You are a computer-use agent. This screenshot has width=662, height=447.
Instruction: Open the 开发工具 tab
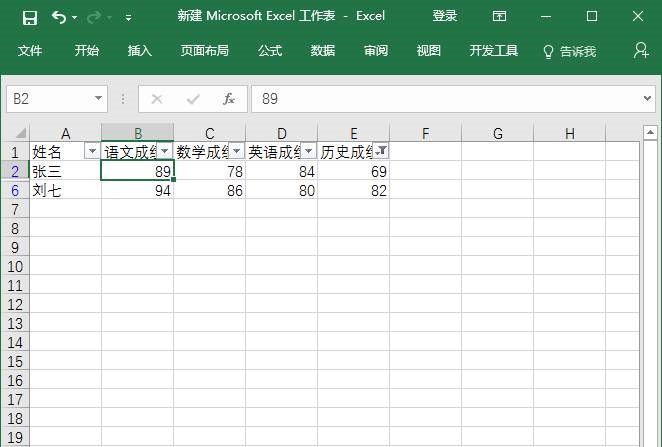point(494,51)
